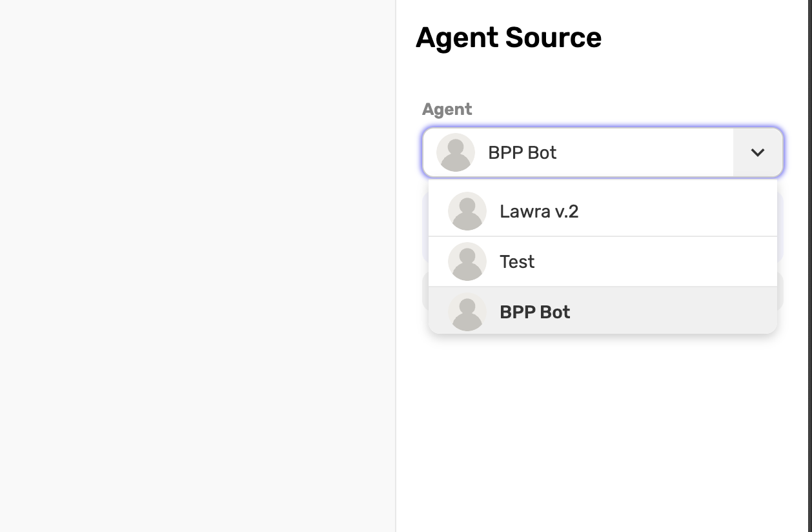Screen dimensions: 812x532
Task: Click the empty right part of the Test row
Action: click(658, 261)
